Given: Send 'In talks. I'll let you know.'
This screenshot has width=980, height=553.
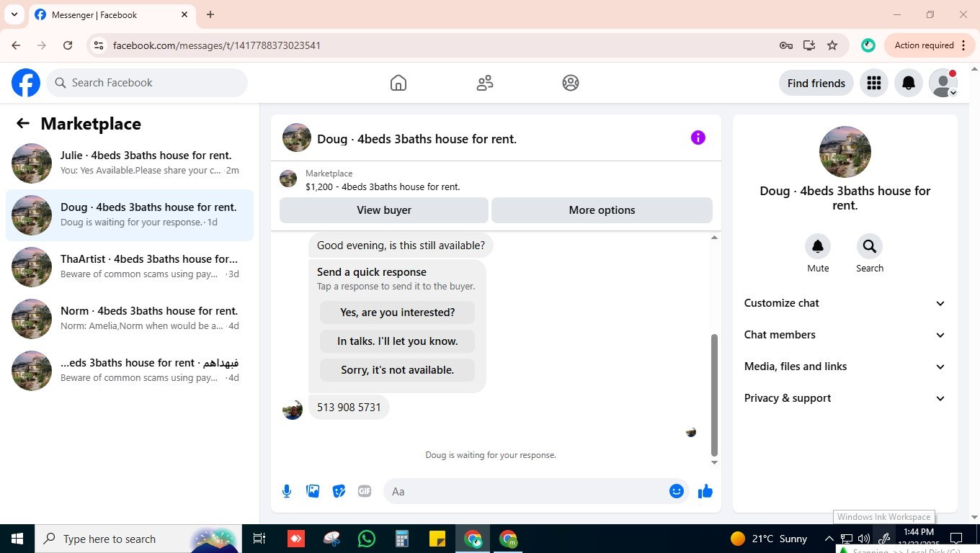Looking at the screenshot, I should pyautogui.click(x=397, y=341).
